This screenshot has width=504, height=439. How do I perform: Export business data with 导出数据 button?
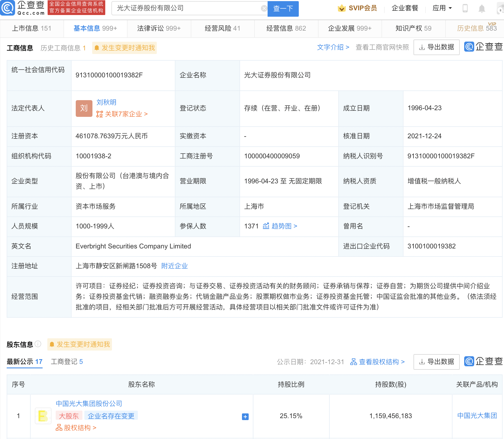(436, 47)
